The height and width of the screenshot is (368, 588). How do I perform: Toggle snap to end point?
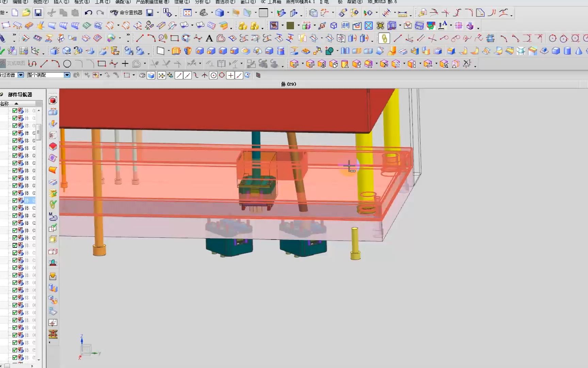coord(179,75)
